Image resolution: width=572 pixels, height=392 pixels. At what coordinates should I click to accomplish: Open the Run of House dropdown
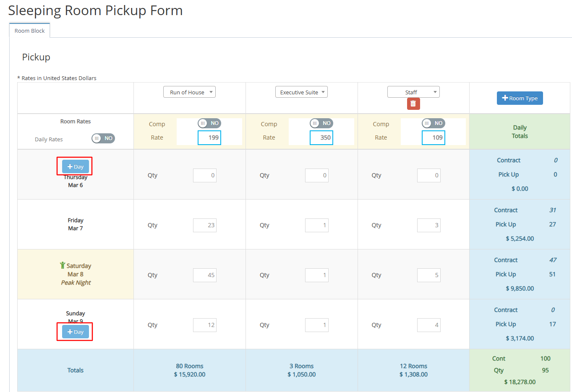(189, 92)
